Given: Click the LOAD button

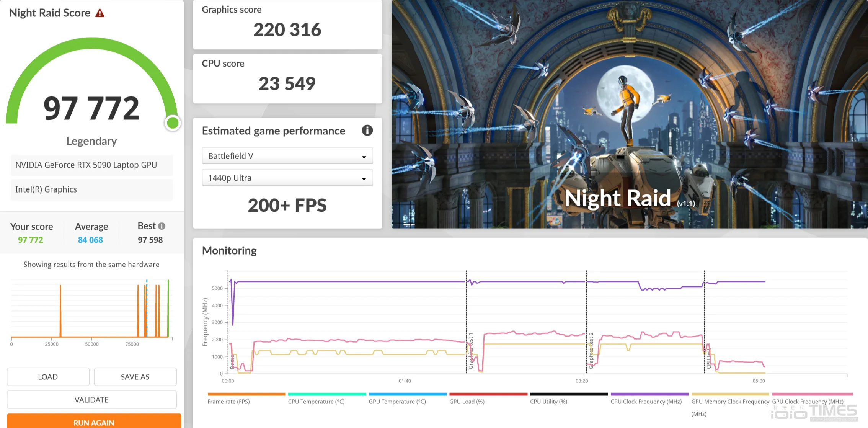Looking at the screenshot, I should click(x=48, y=377).
